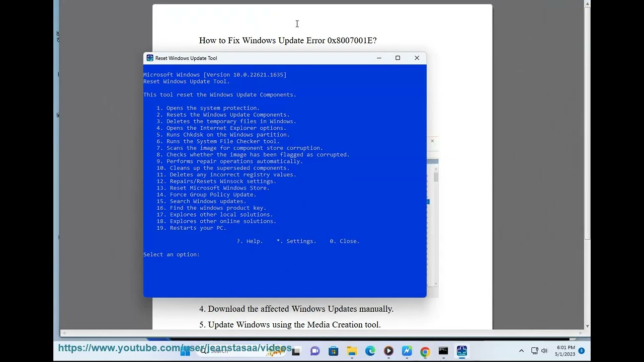This screenshot has height=362, width=644.
Task: Click '6. Runs the System File Checker tool.'
Action: pos(218,141)
